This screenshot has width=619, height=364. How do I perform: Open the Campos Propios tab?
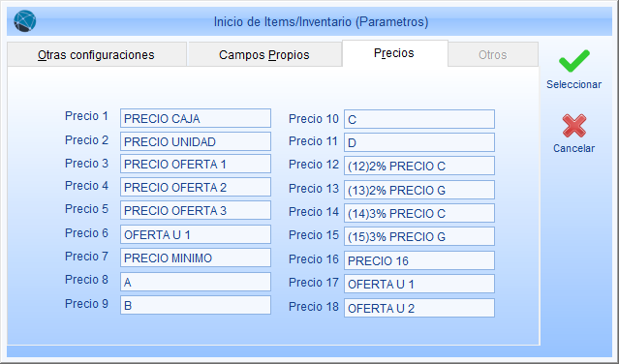pos(264,54)
